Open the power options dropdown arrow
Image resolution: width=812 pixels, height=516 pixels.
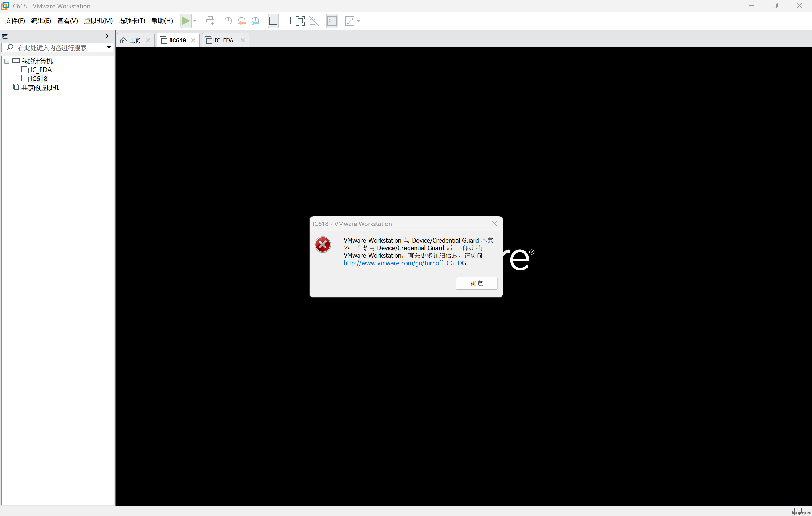tap(195, 21)
